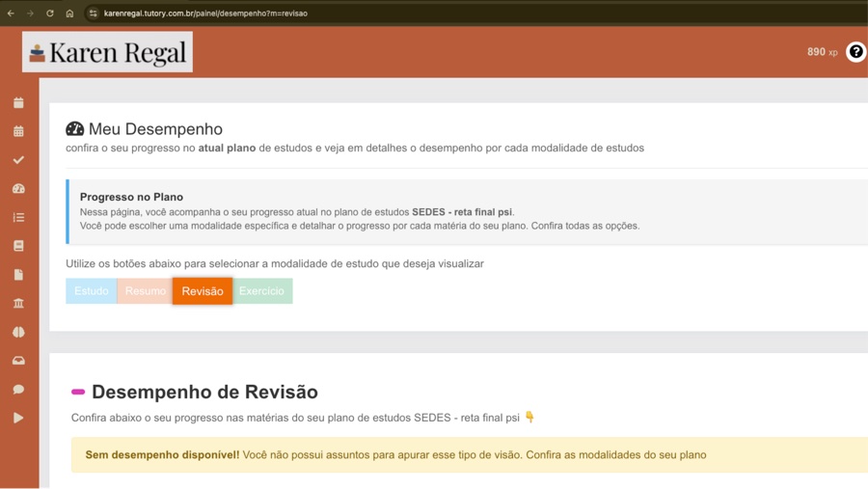868x489 pixels.
Task: Reload the page with the refresh icon
Action: tap(50, 14)
